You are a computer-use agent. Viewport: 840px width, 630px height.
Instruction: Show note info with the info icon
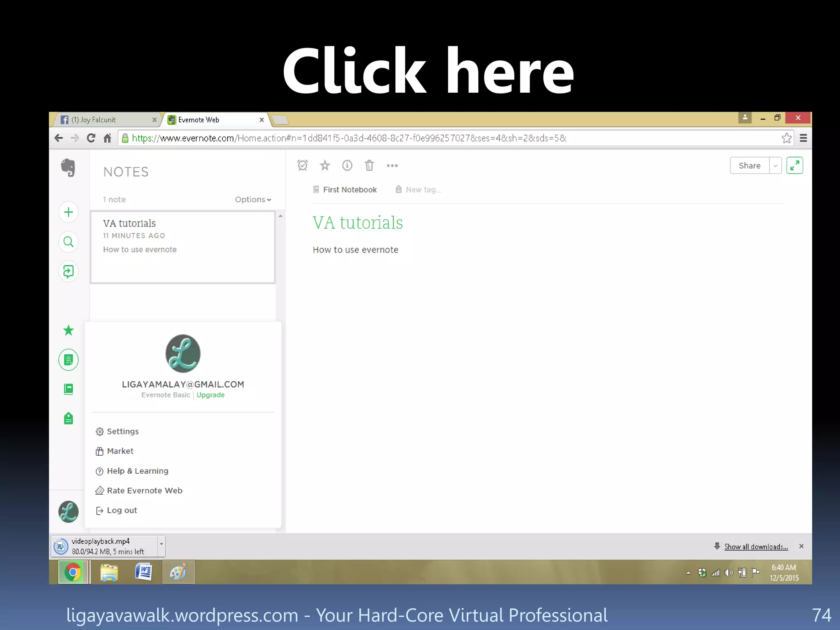click(347, 165)
